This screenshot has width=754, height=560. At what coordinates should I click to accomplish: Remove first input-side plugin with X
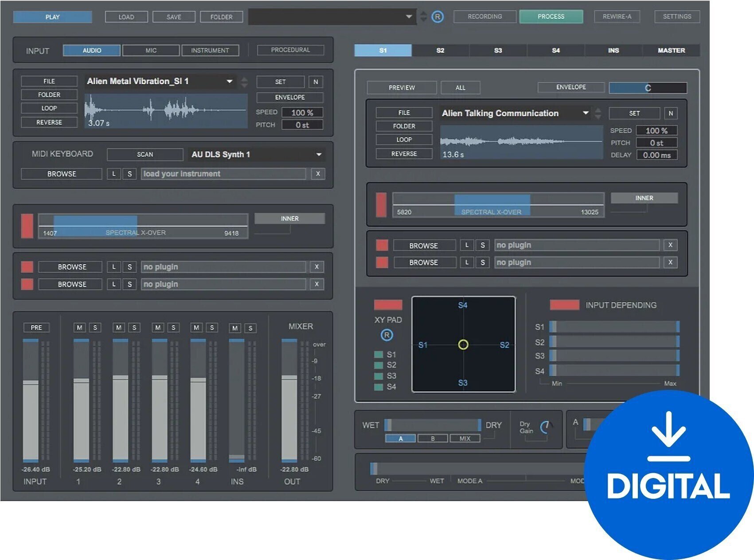[x=316, y=267]
